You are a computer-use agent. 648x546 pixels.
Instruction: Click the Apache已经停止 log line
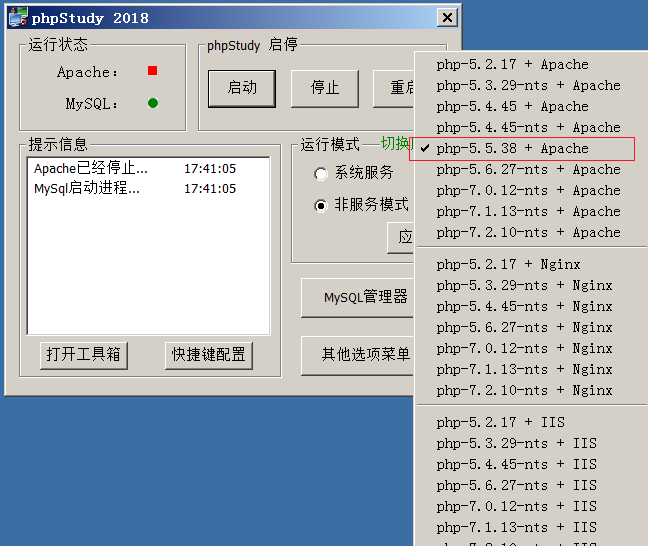coord(135,169)
